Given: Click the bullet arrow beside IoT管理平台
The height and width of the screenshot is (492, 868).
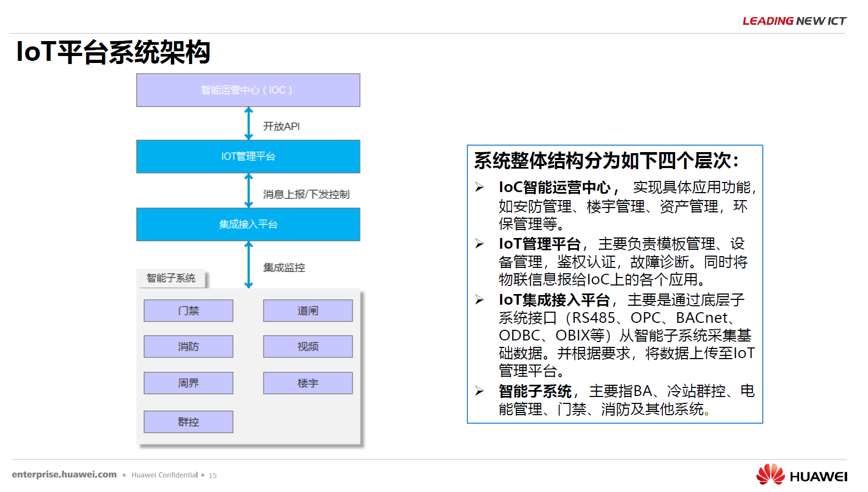Looking at the screenshot, I should click(480, 244).
